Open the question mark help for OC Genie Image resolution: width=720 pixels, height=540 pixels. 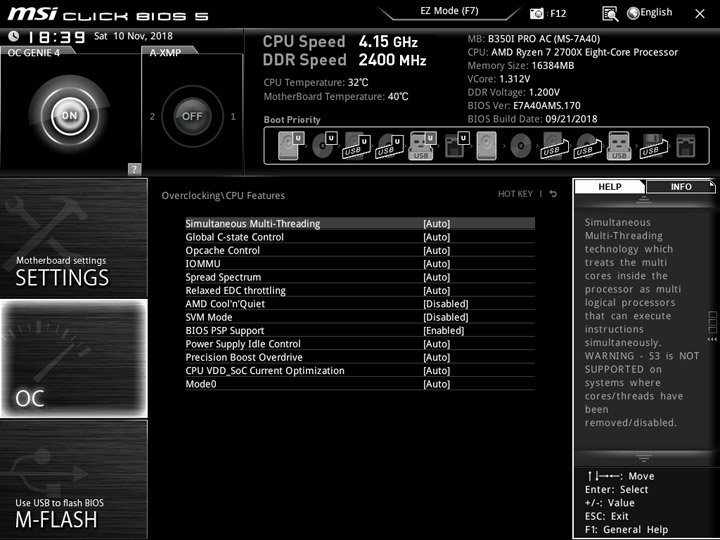point(134,169)
